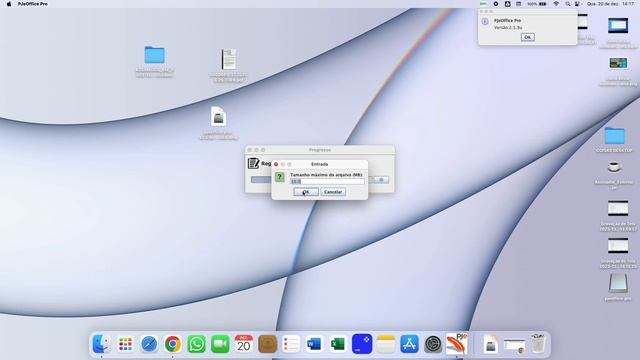The image size is (640, 360).
Task: Open Microsoft Word in the Dock
Action: pos(314,344)
